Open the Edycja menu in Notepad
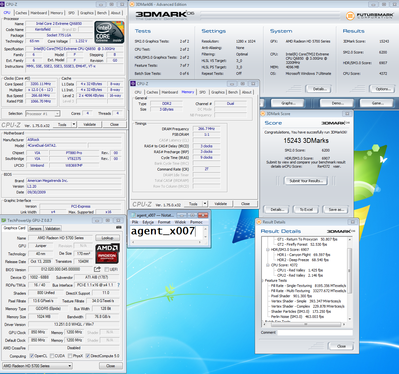The width and height of the screenshot is (399, 374). click(148, 222)
